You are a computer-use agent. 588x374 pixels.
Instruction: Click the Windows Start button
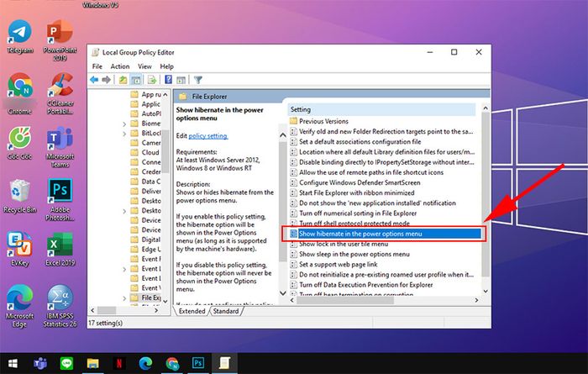click(x=13, y=363)
